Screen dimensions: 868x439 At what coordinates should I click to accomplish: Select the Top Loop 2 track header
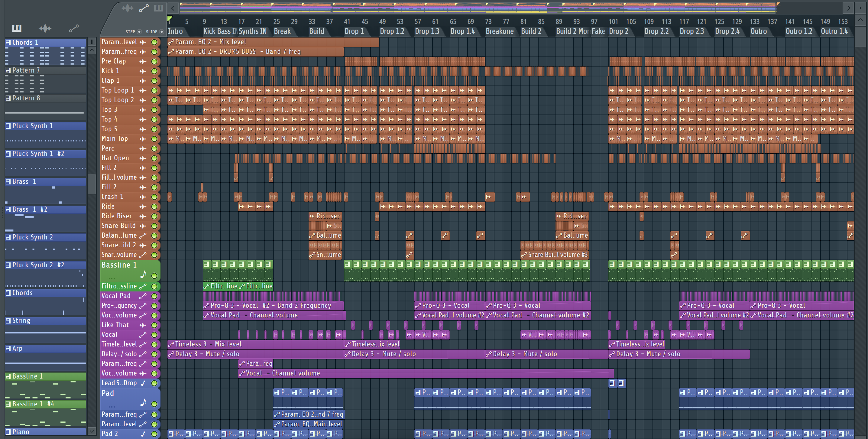click(130, 100)
